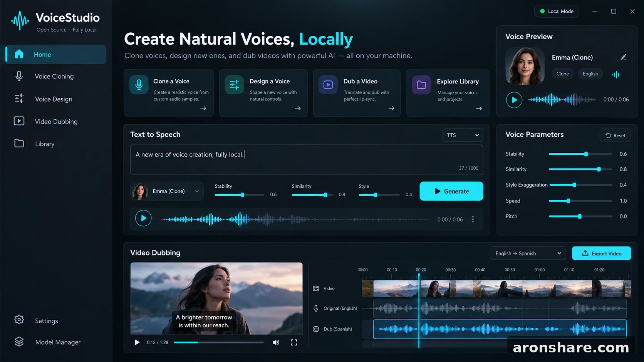Image resolution: width=644 pixels, height=362 pixels.
Task: Click the small waveform icon next to English tag
Action: click(616, 74)
